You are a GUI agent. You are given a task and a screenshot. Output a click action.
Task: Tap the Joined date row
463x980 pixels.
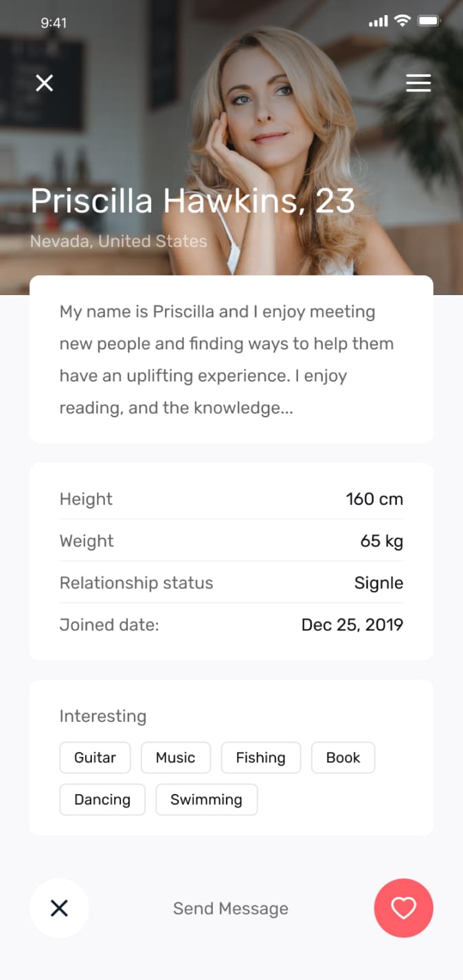tap(231, 625)
